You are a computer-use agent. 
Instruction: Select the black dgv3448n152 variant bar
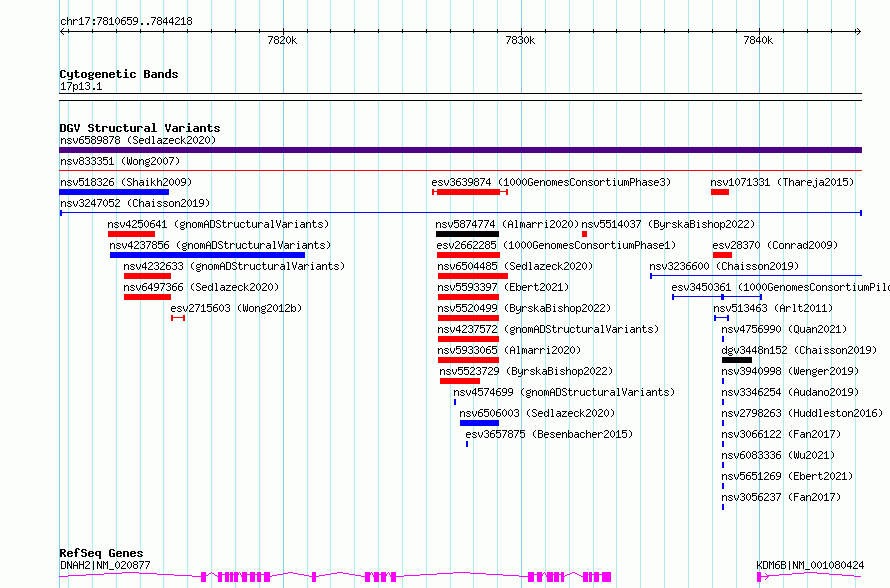pyautogui.click(x=737, y=360)
